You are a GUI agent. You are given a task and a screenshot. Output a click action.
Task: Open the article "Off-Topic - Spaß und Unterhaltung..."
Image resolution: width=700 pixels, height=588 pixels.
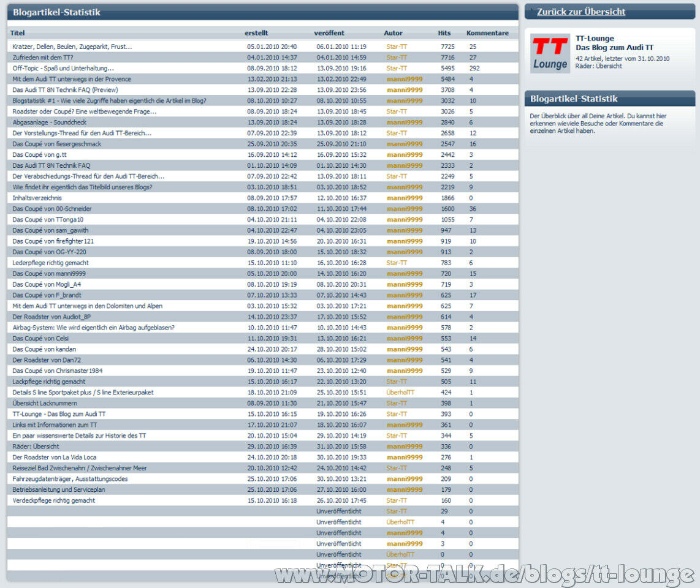[x=61, y=68]
